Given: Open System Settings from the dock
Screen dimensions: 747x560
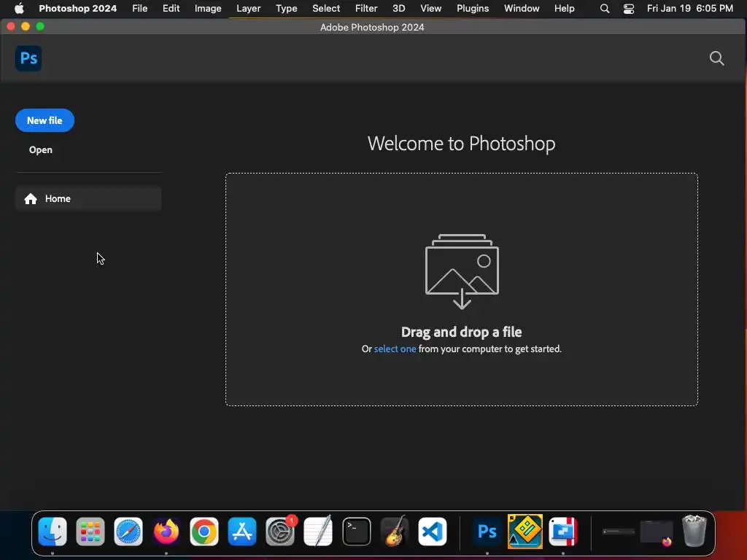Looking at the screenshot, I should point(280,531).
